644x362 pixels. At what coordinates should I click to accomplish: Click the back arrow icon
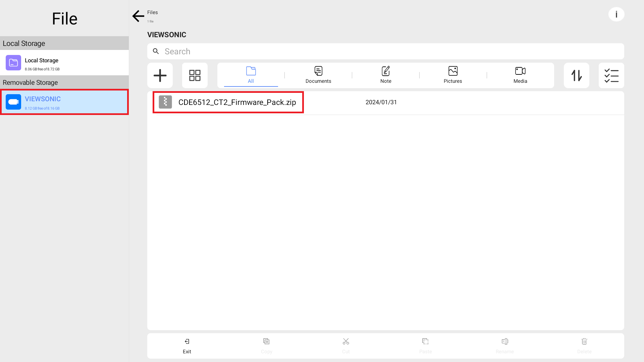click(x=138, y=16)
